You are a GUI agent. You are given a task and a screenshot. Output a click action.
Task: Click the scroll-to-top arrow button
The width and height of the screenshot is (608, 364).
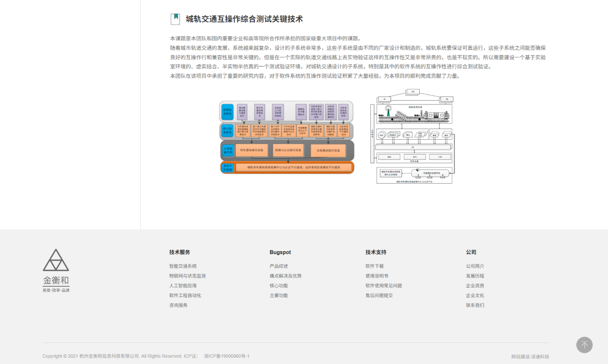[584, 345]
